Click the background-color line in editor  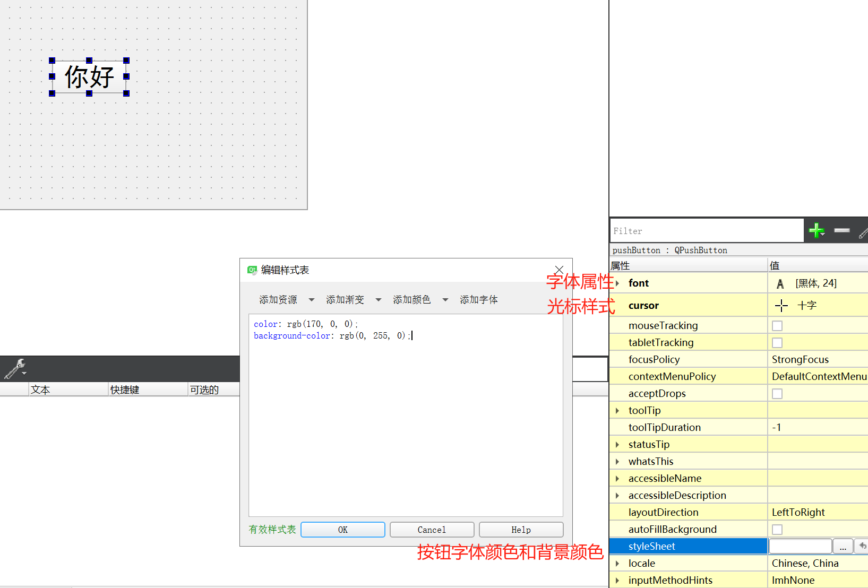pyautogui.click(x=332, y=336)
